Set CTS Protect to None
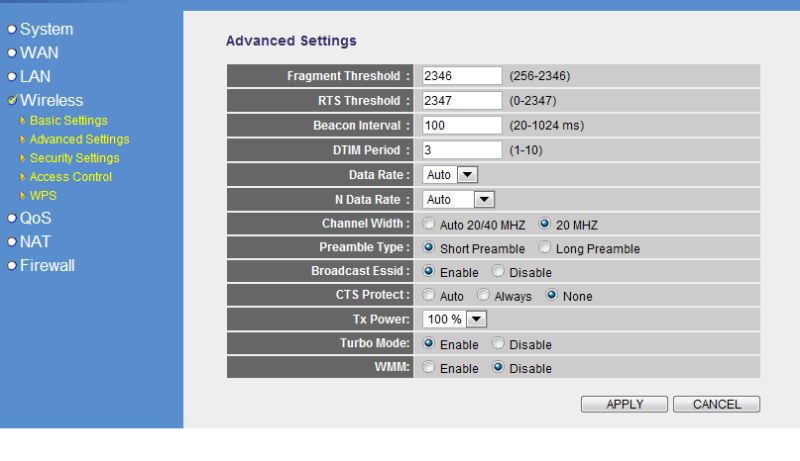 552,295
